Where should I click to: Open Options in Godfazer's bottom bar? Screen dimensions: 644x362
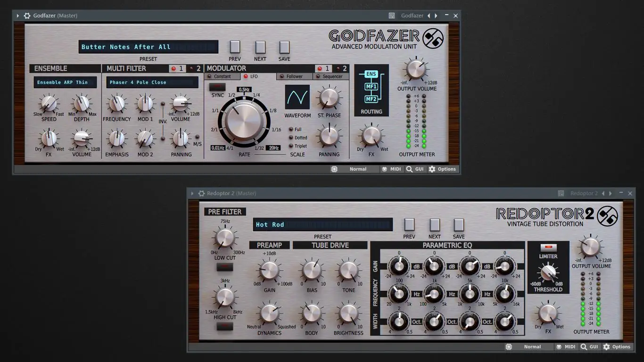point(442,169)
